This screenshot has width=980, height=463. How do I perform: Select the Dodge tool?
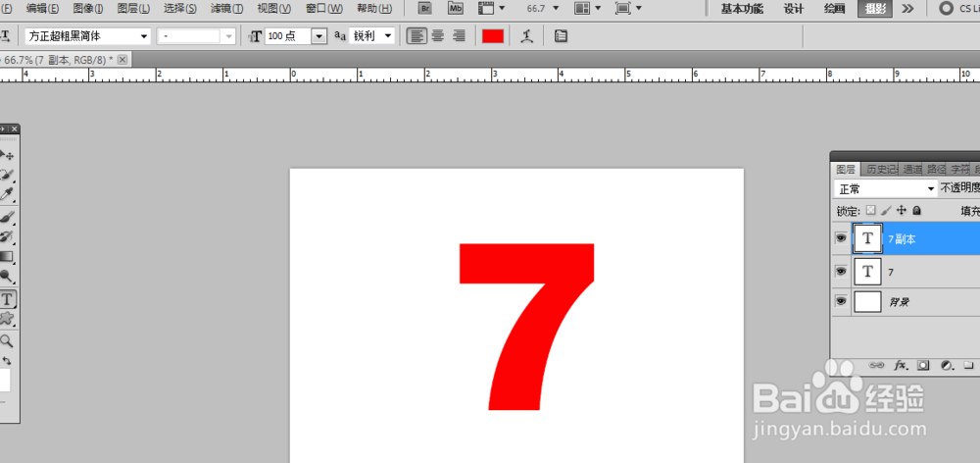(7, 277)
